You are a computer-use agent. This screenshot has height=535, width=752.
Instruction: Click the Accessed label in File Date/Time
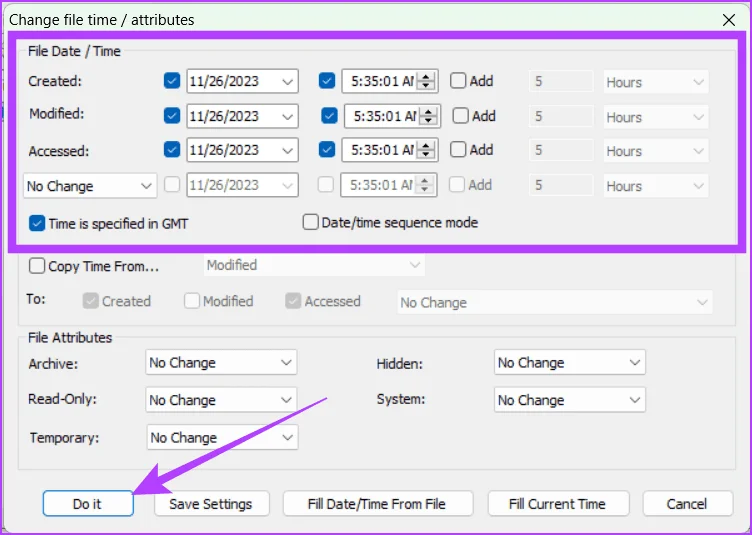59,151
